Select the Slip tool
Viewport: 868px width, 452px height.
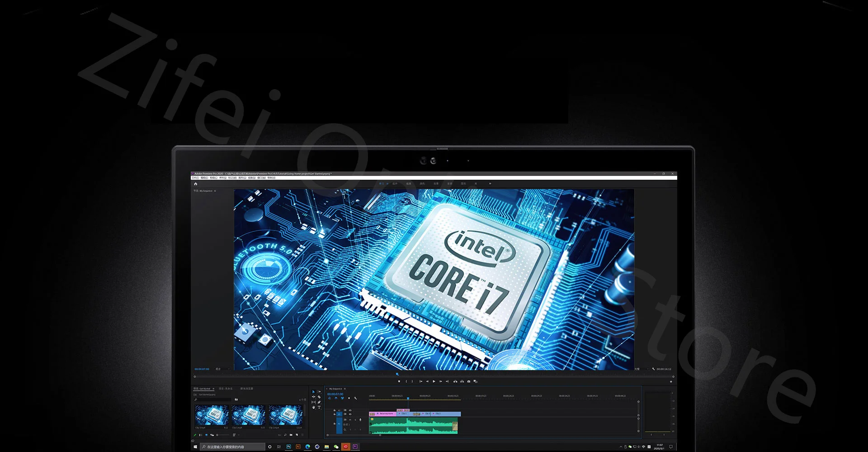[313, 402]
